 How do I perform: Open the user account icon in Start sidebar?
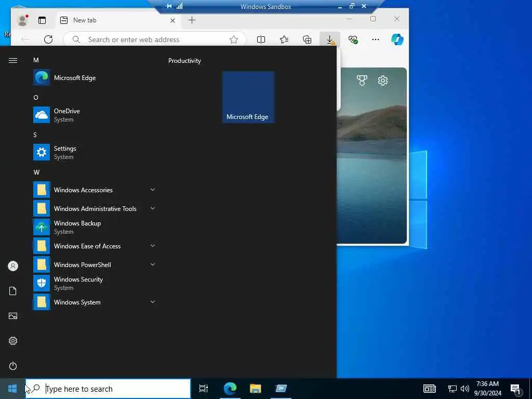(x=13, y=266)
